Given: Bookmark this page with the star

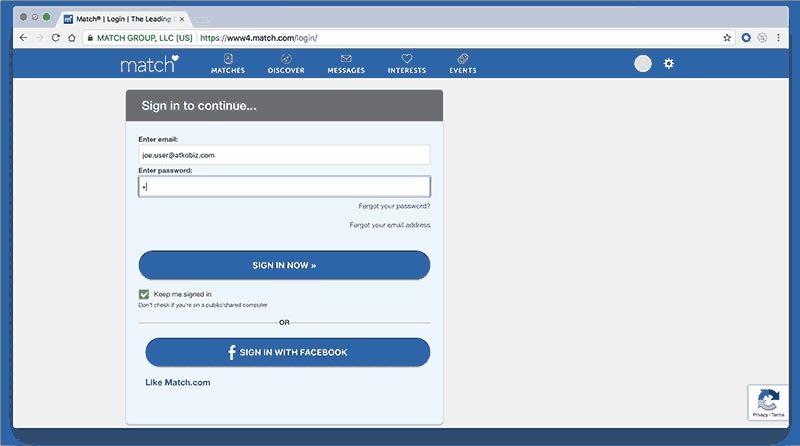Looking at the screenshot, I should (727, 38).
